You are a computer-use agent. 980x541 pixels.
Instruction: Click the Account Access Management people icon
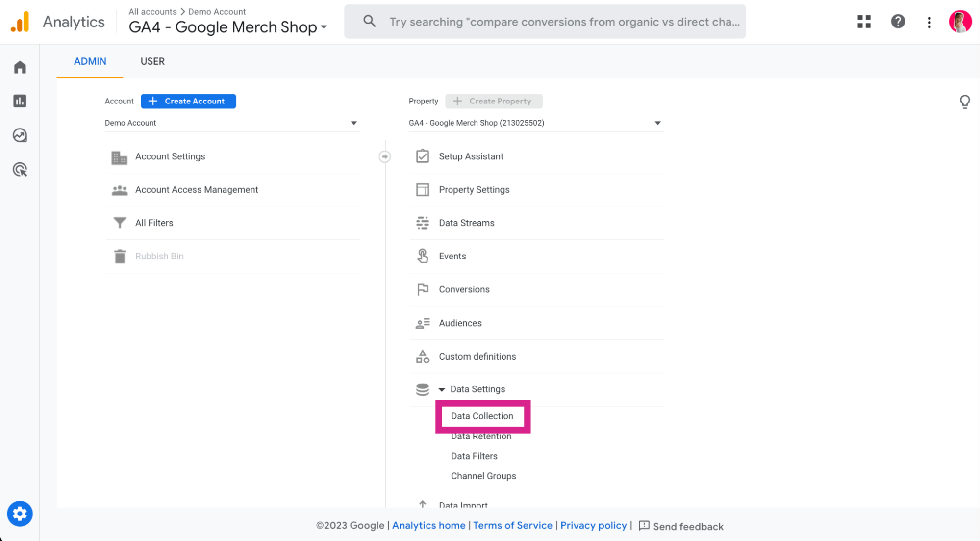tap(119, 190)
